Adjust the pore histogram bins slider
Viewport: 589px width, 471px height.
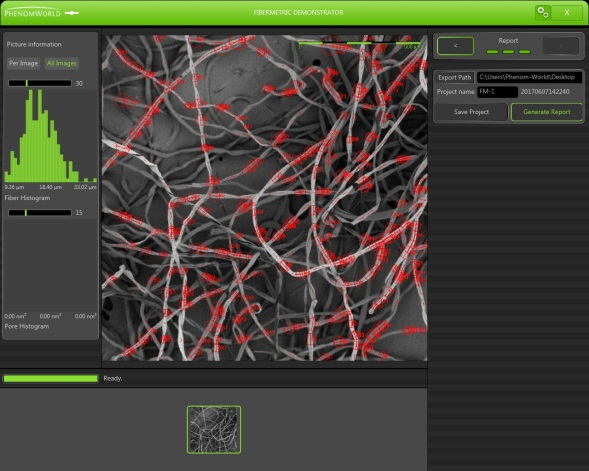point(40,213)
